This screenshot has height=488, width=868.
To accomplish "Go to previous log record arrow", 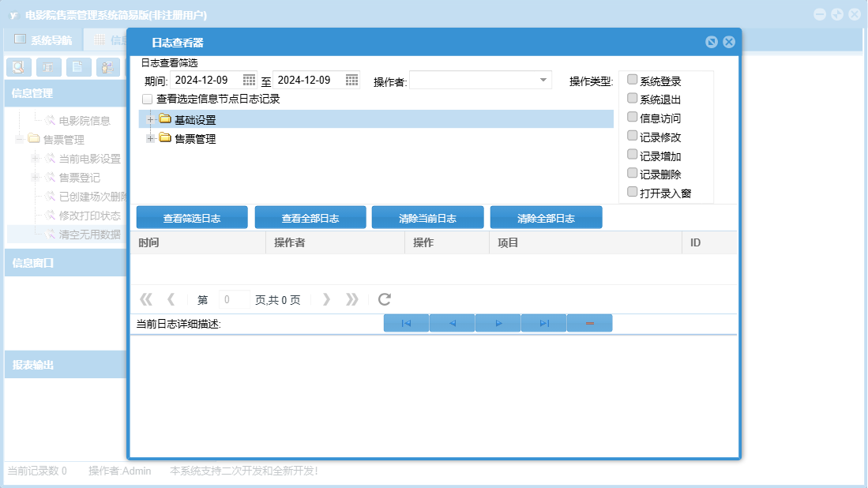I will click(x=452, y=323).
